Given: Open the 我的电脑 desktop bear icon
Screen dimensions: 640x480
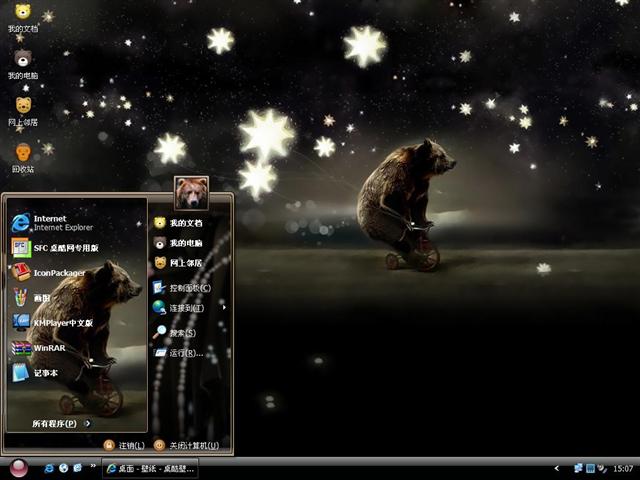Looking at the screenshot, I should (x=23, y=64).
